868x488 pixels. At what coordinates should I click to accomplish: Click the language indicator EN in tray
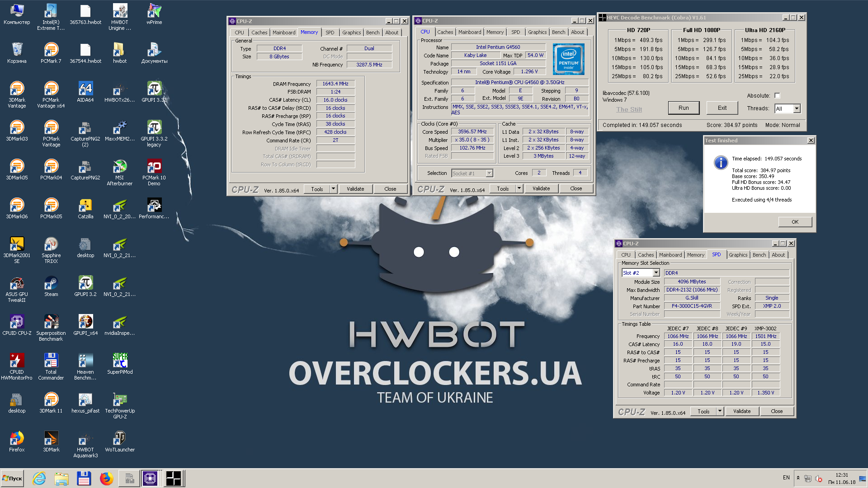coord(786,478)
